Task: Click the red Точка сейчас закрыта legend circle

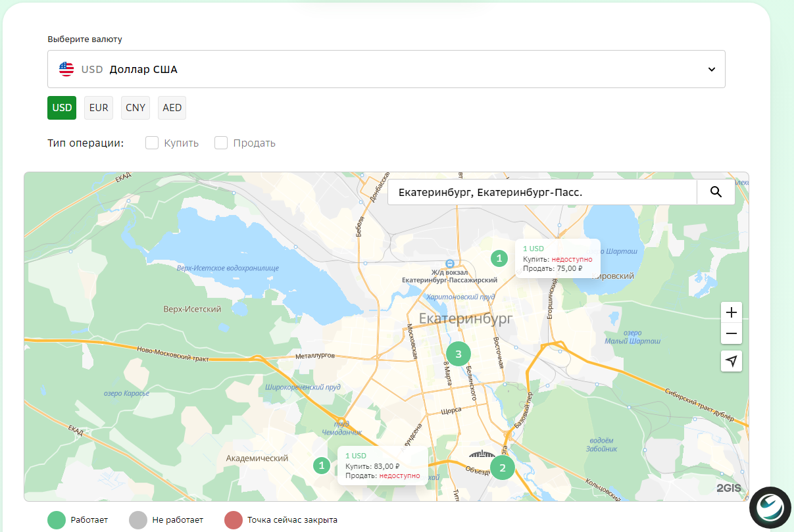Action: click(x=234, y=520)
